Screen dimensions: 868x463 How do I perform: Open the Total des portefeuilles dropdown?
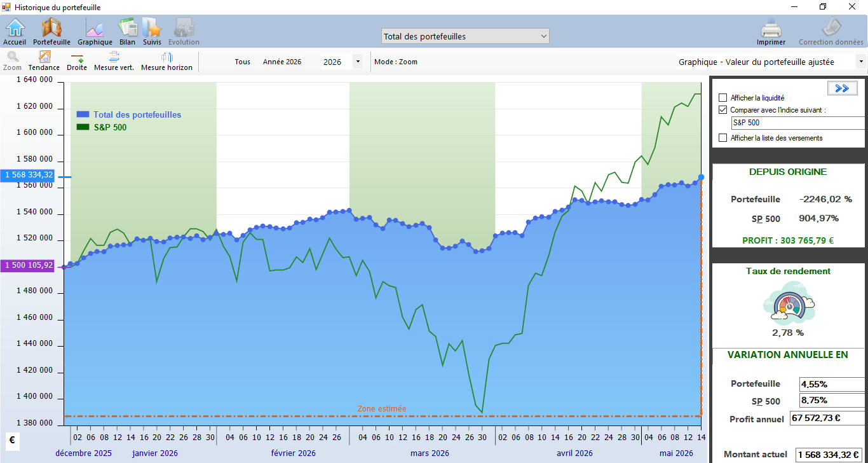tap(465, 36)
